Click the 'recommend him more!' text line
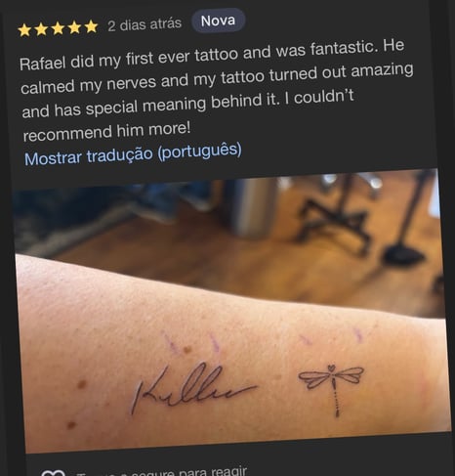The height and width of the screenshot is (476, 455). pyautogui.click(x=106, y=131)
